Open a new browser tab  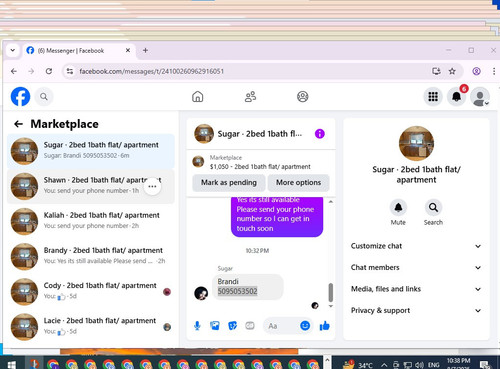[145, 50]
